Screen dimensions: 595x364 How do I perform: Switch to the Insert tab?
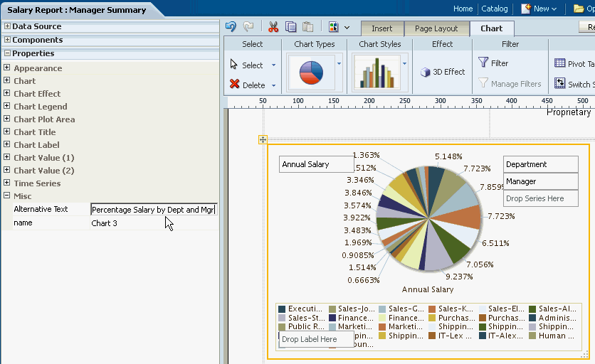click(381, 28)
